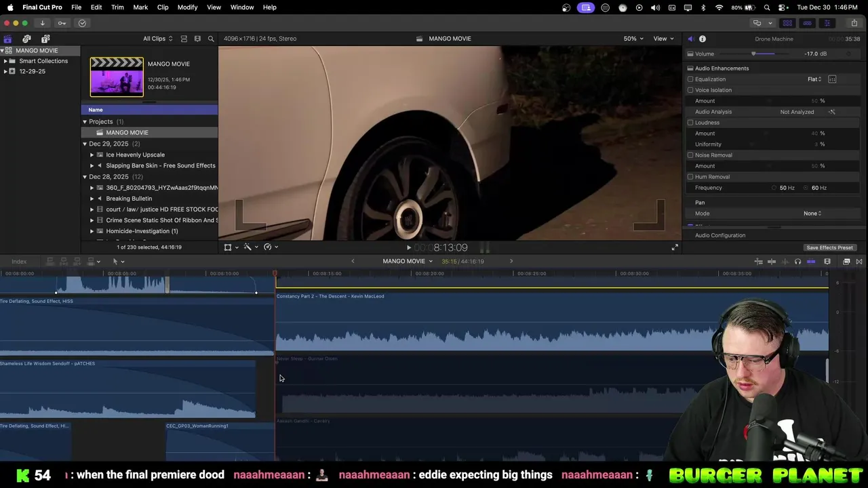The height and width of the screenshot is (488, 868).
Task: Open the File menu
Action: pos(77,7)
